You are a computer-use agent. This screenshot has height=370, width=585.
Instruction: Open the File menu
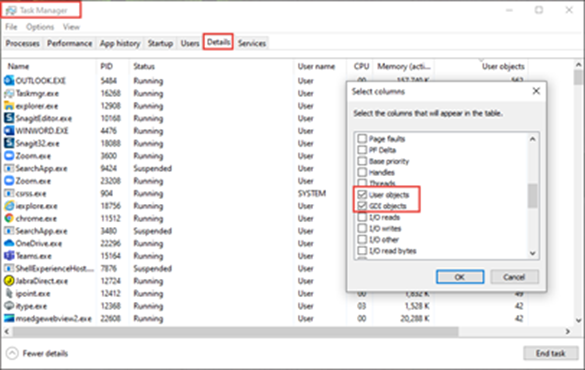(x=11, y=27)
